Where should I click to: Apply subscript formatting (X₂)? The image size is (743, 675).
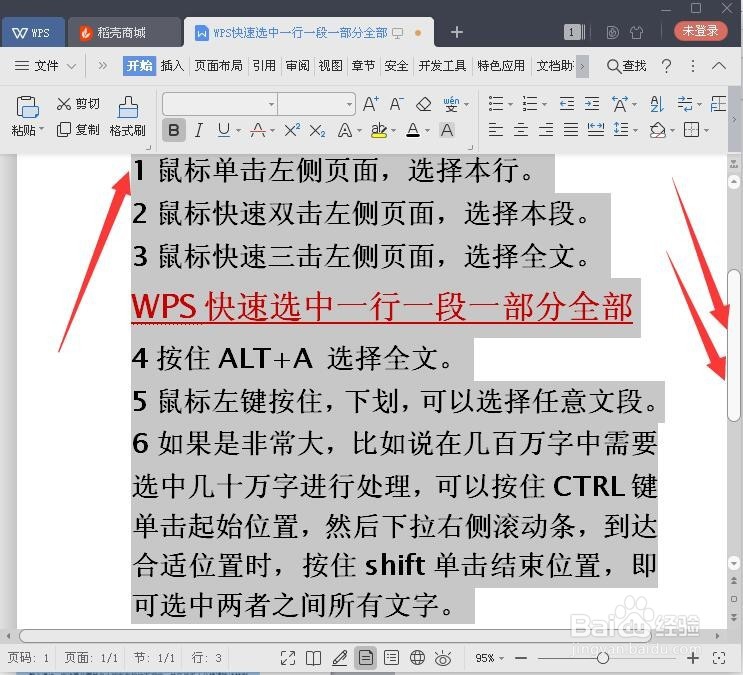click(x=317, y=130)
